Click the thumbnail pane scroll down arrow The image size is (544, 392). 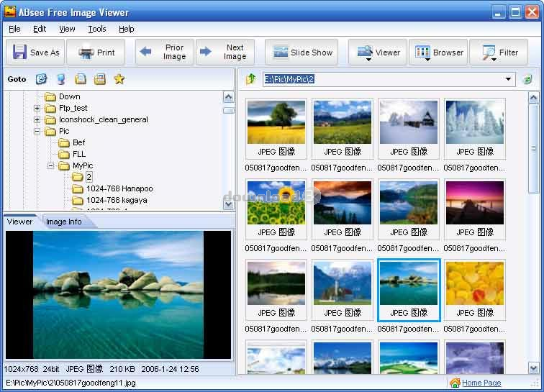click(534, 368)
